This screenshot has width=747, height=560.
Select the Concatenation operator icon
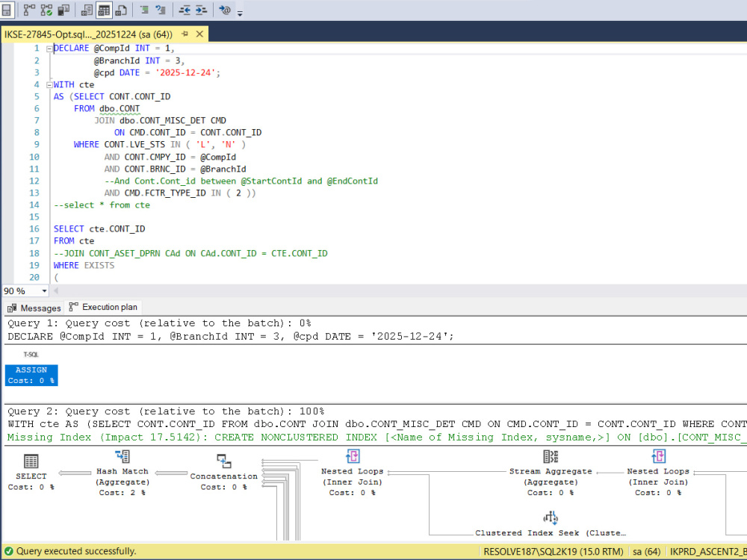224,461
